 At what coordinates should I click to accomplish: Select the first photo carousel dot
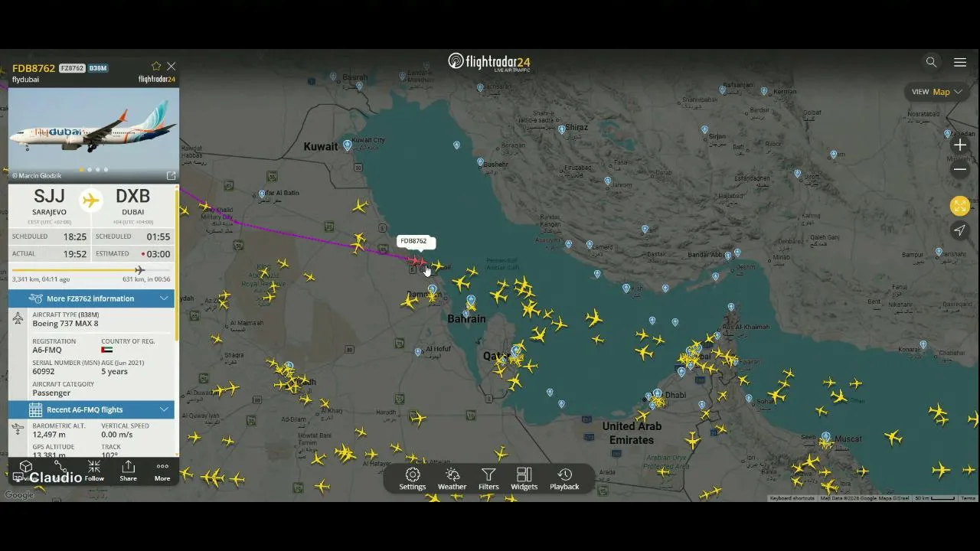pyautogui.click(x=81, y=169)
